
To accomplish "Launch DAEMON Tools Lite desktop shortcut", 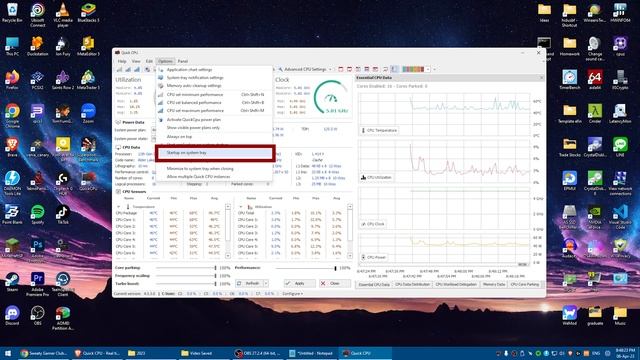I will coord(12,183).
